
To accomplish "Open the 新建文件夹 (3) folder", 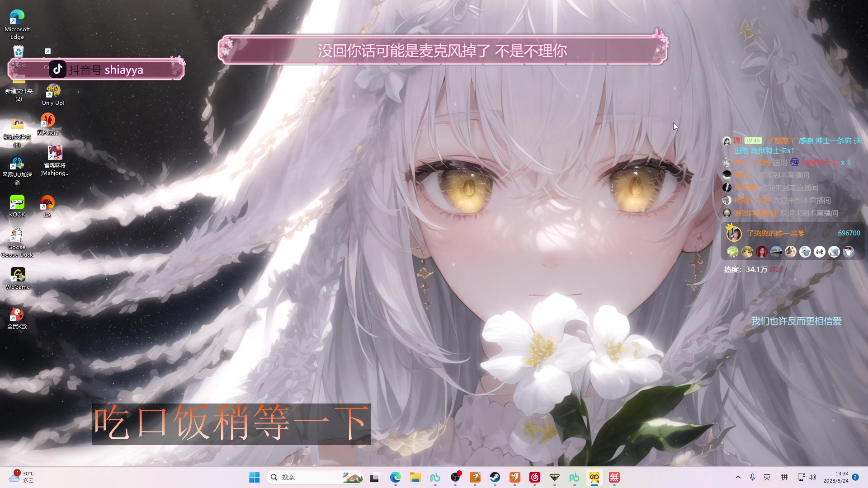I will (17, 133).
